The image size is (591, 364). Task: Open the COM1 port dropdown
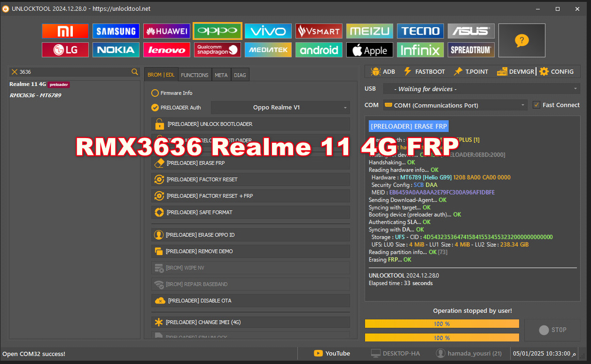(x=453, y=105)
